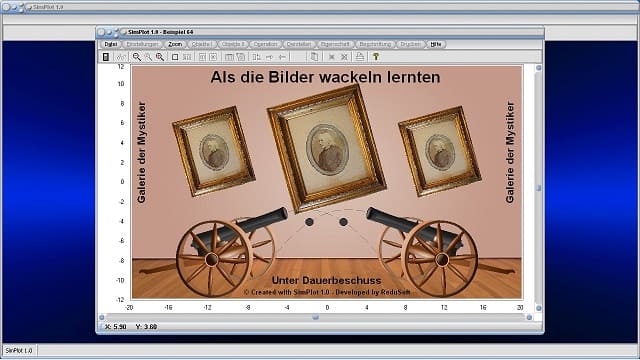Click the center framed portrait picture
The height and width of the screenshot is (360, 640).
click(x=327, y=149)
